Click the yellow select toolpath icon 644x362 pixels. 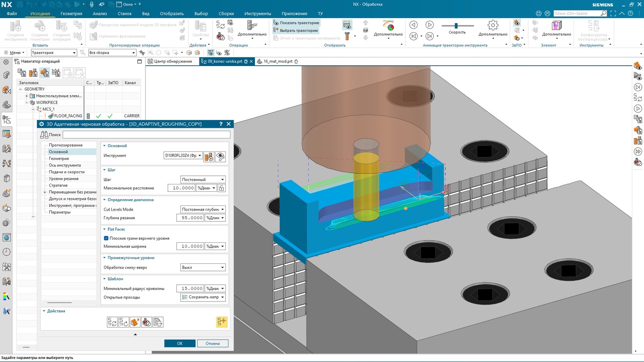tap(222, 322)
